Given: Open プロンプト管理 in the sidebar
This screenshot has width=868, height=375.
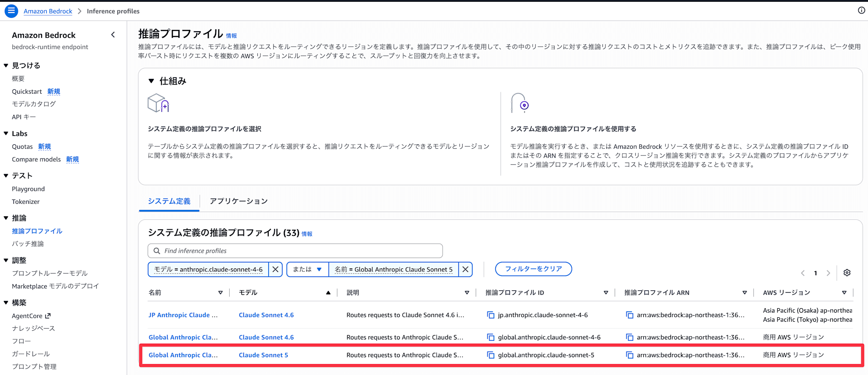Looking at the screenshot, I should [34, 367].
